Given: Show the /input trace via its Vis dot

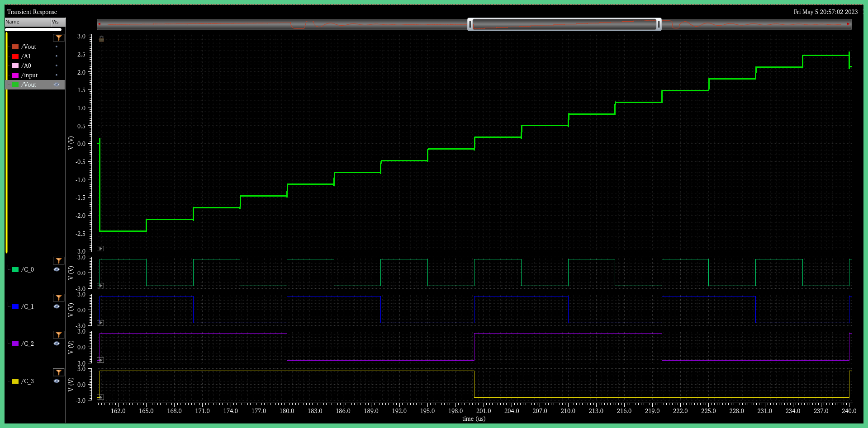Looking at the screenshot, I should (57, 75).
